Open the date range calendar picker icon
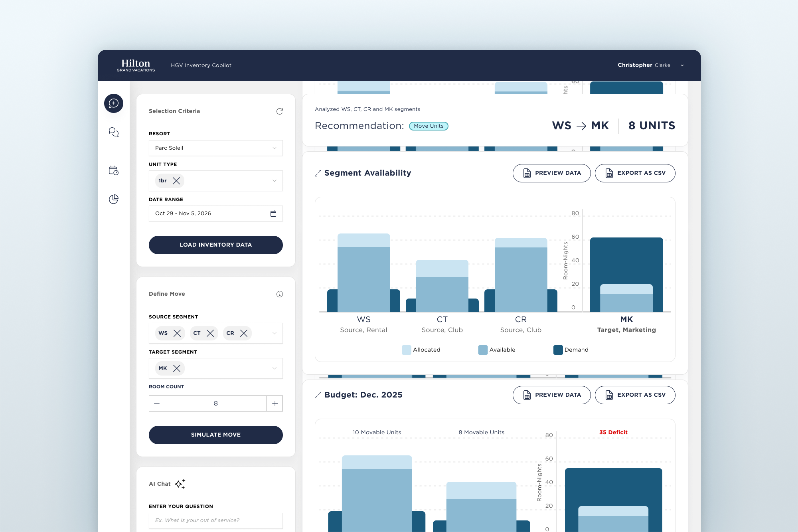This screenshot has width=798, height=532. click(x=273, y=214)
